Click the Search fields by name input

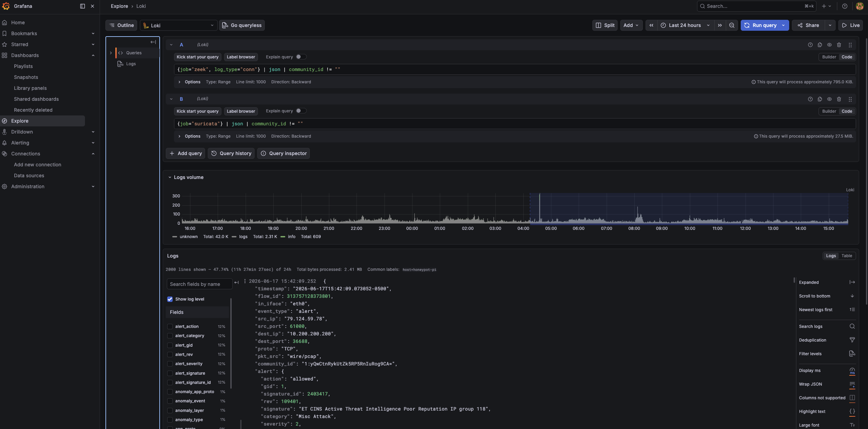coord(200,284)
